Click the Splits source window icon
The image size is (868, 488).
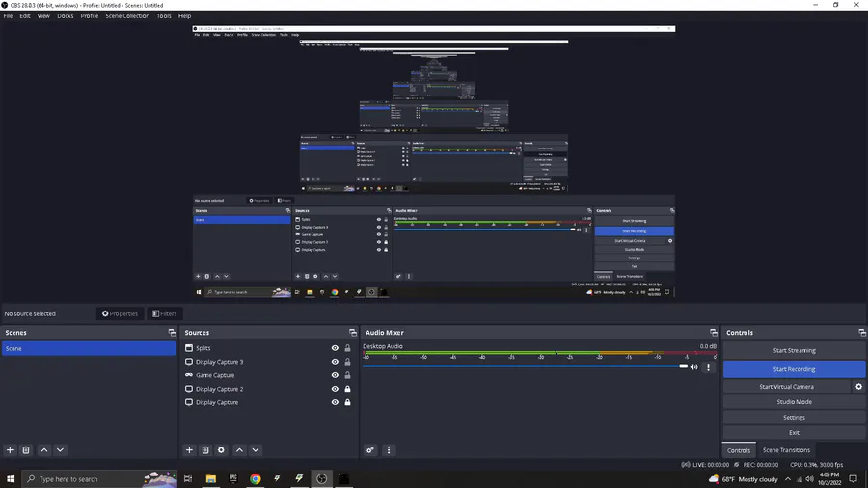pos(189,348)
